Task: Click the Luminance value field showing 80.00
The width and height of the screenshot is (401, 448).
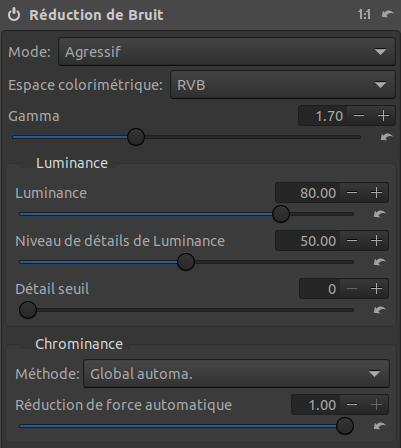Action: [x=307, y=193]
